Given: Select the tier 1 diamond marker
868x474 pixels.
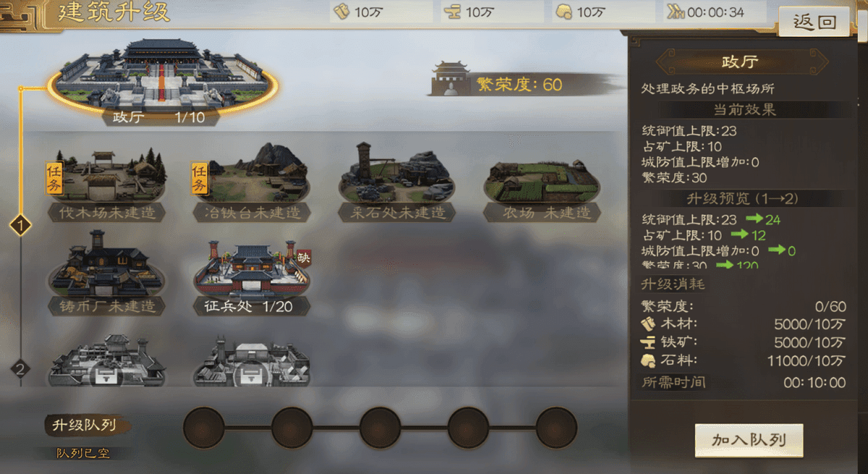Looking at the screenshot, I should click(x=22, y=227).
